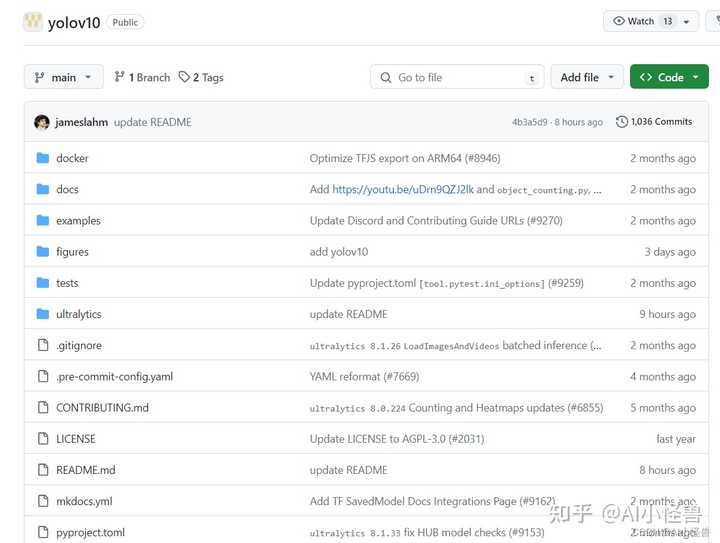Image resolution: width=720 pixels, height=543 pixels.
Task: View the 2 Tags page
Action: (207, 77)
